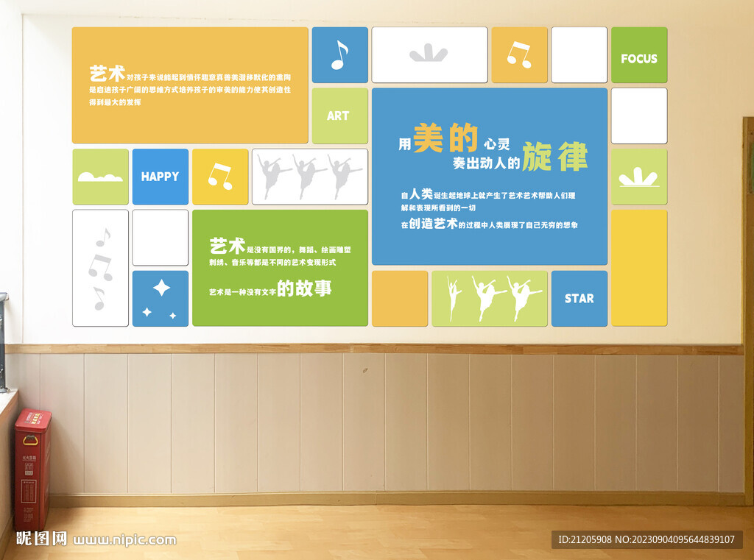Click the grey leaf icon on the white tile
Screen dimensions: 754x560
429,53
